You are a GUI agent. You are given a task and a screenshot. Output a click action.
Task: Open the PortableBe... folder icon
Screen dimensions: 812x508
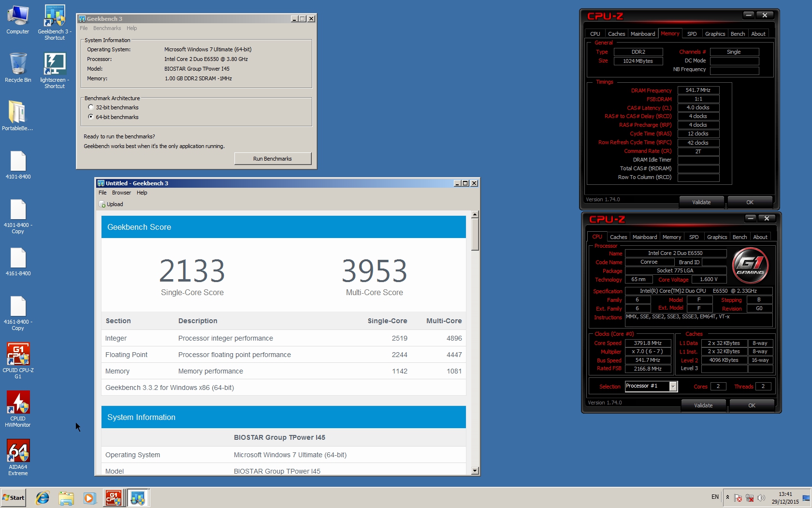(x=17, y=116)
